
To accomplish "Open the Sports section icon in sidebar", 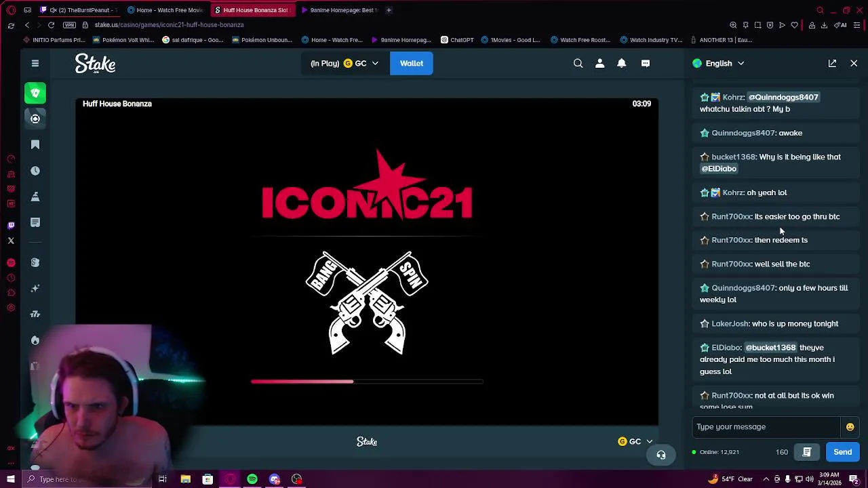I will pos(35,119).
